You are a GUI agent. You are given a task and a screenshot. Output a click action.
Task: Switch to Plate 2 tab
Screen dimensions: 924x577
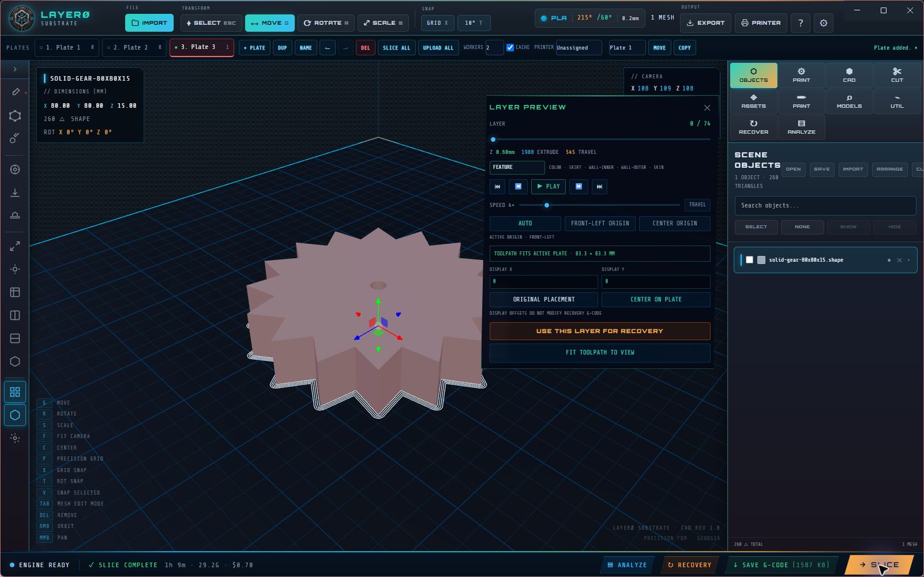coord(134,47)
